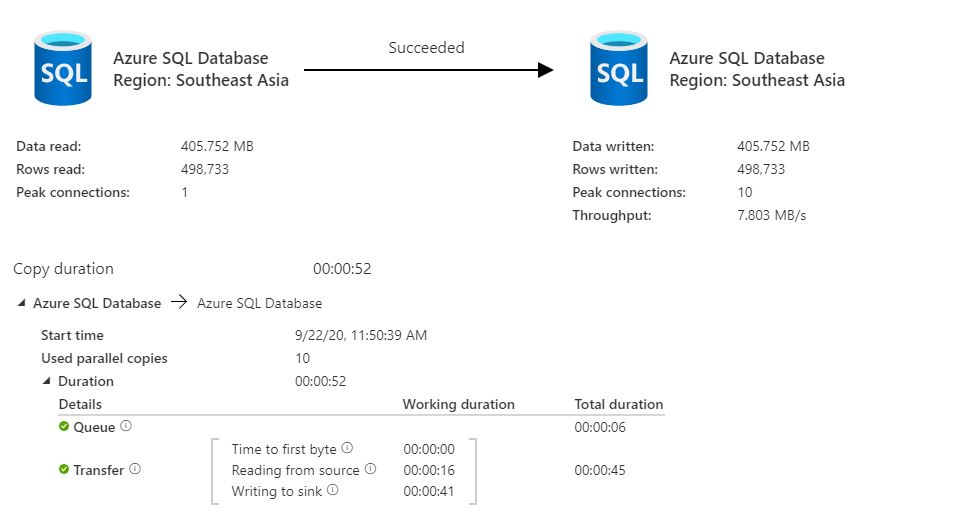The width and height of the screenshot is (955, 519).
Task: Click the Rows written label
Action: pyautogui.click(x=615, y=169)
